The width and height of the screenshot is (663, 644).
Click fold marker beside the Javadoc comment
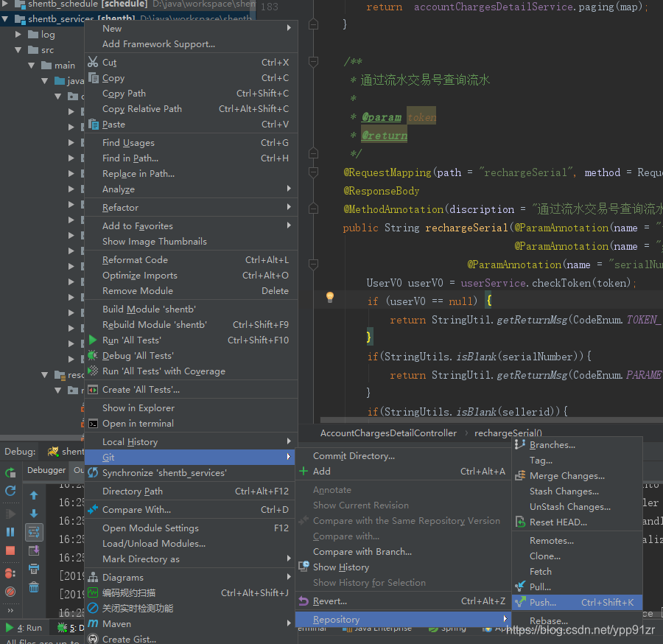point(313,62)
